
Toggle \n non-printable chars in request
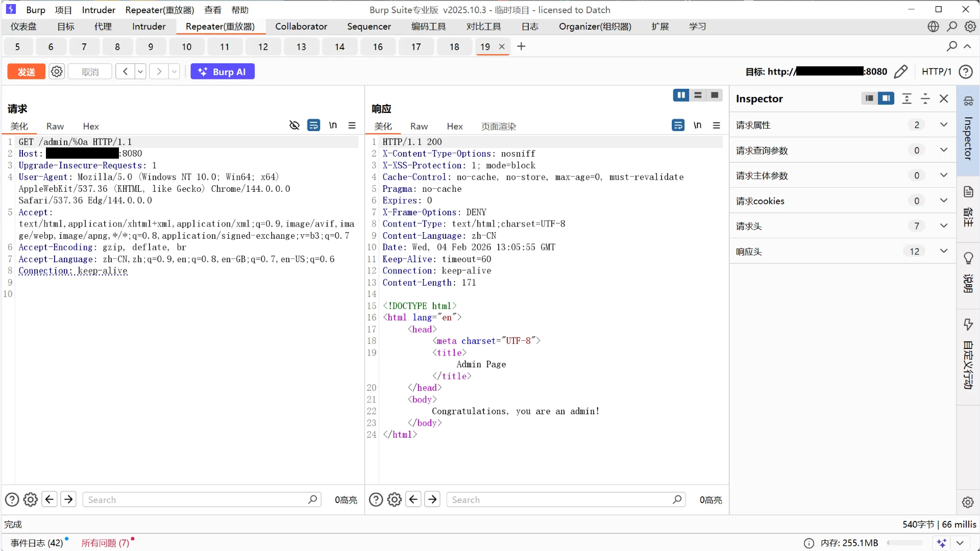coord(333,126)
